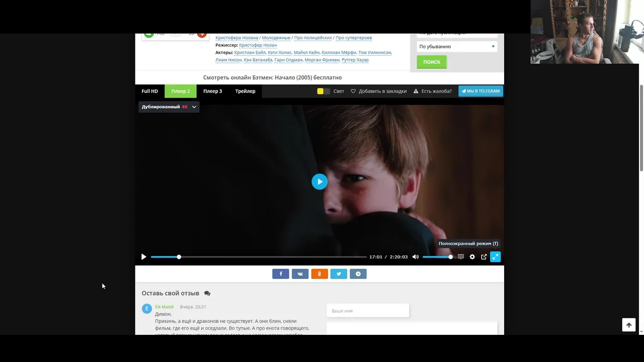Toggle the Свет light switch

[324, 91]
